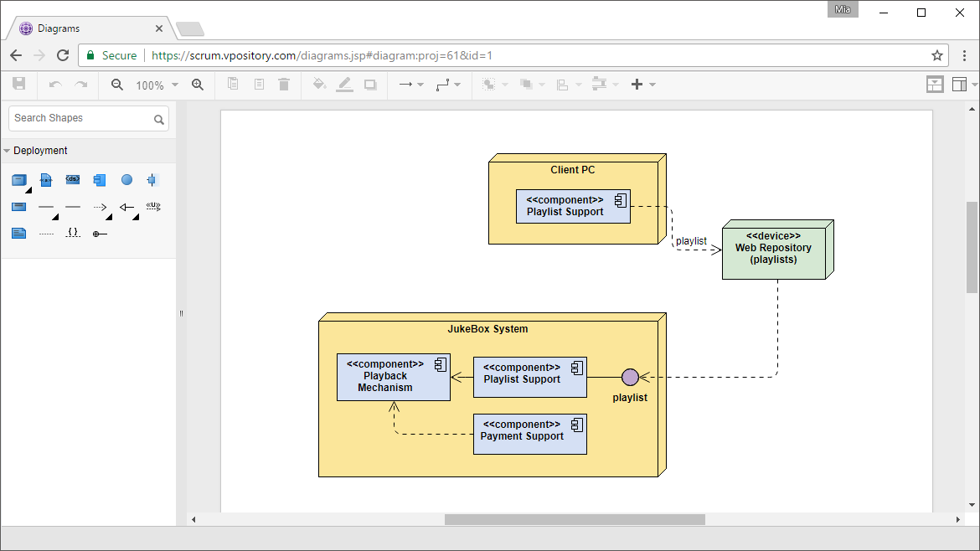Click the Zoom In magnifier
This screenshot has height=551, width=980.
[198, 85]
